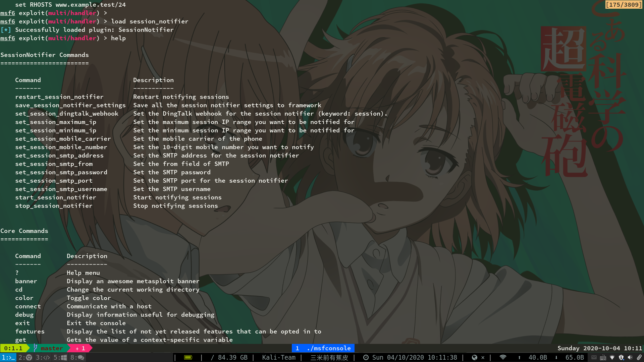This screenshot has width=644, height=362.
Task: Click the globe network status icon
Action: click(x=474, y=358)
